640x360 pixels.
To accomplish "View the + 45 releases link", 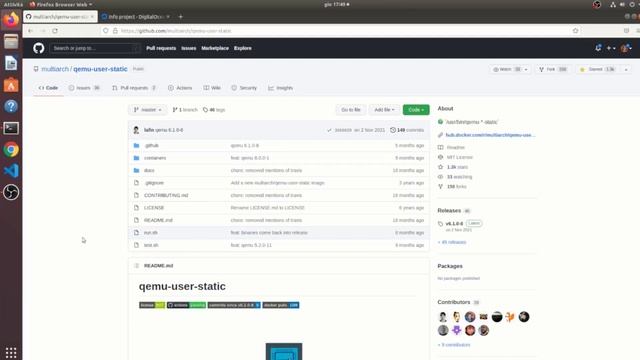I will point(452,242).
